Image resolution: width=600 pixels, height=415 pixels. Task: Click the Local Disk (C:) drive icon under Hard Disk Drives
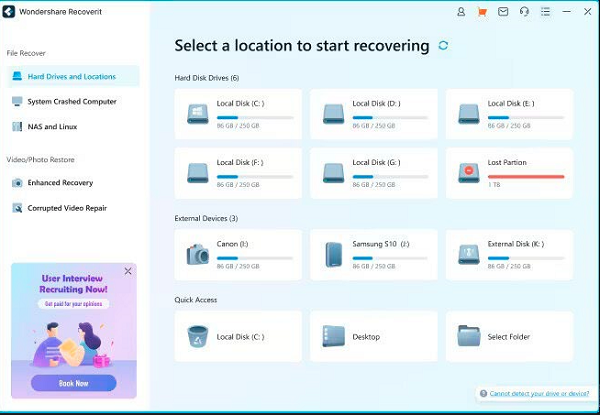point(198,114)
